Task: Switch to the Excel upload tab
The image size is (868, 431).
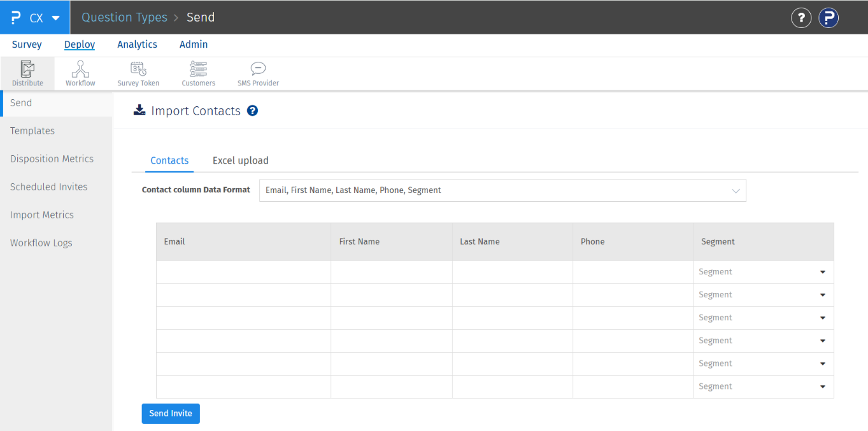Action: (x=240, y=160)
